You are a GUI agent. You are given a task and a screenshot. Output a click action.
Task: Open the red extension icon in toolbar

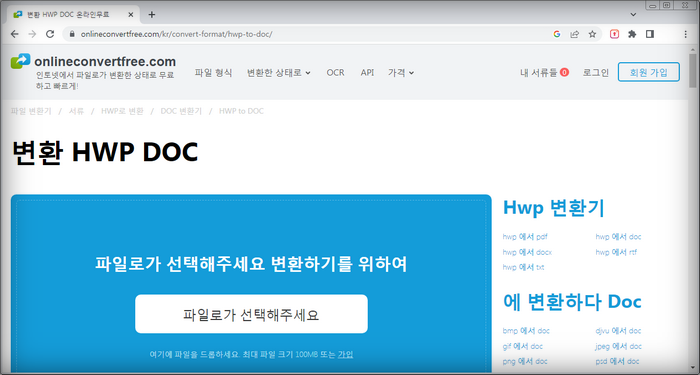[614, 34]
